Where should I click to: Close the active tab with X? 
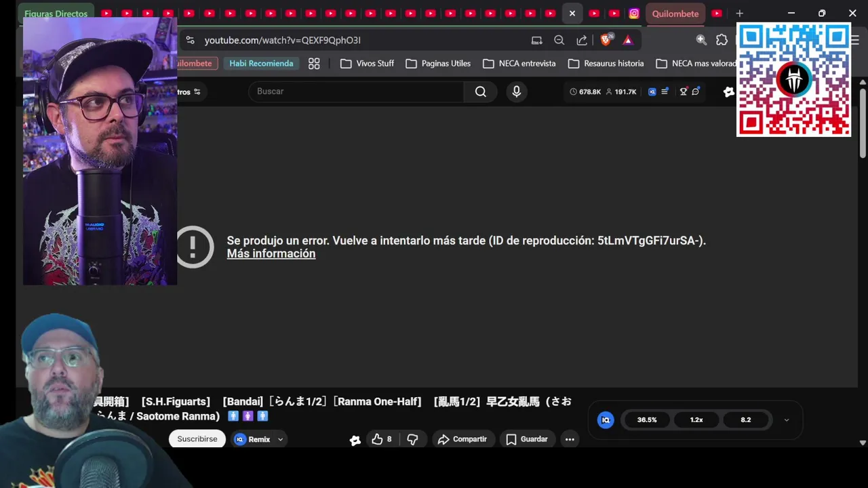(x=572, y=14)
